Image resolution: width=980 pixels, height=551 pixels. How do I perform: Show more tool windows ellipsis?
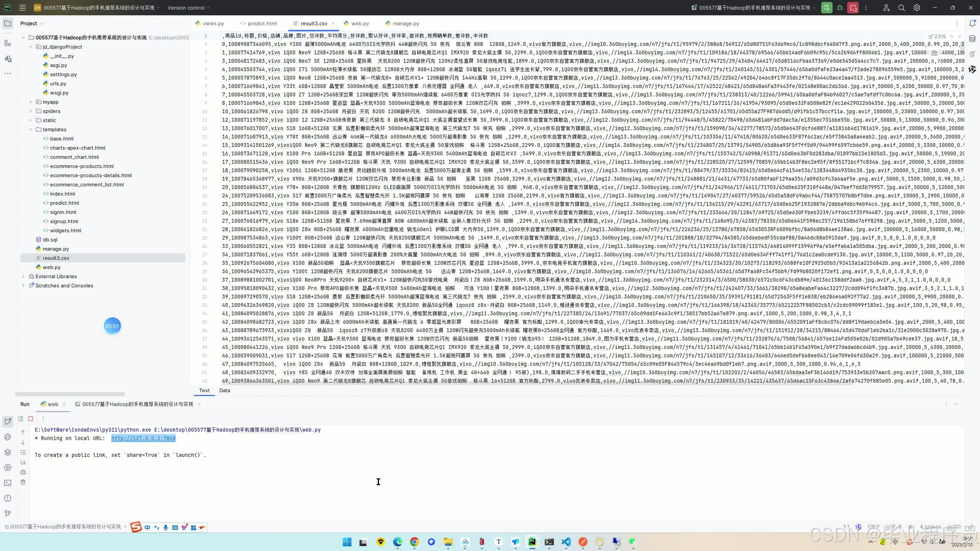click(x=8, y=73)
